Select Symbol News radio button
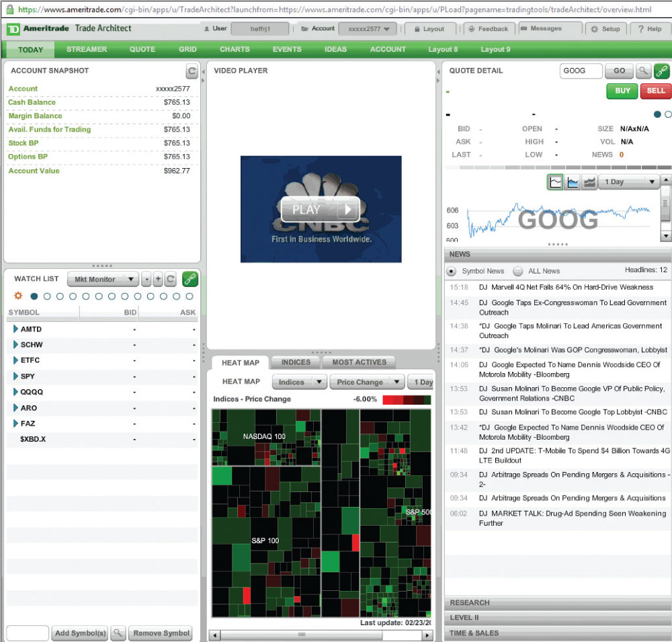672x642 pixels. 451,272
